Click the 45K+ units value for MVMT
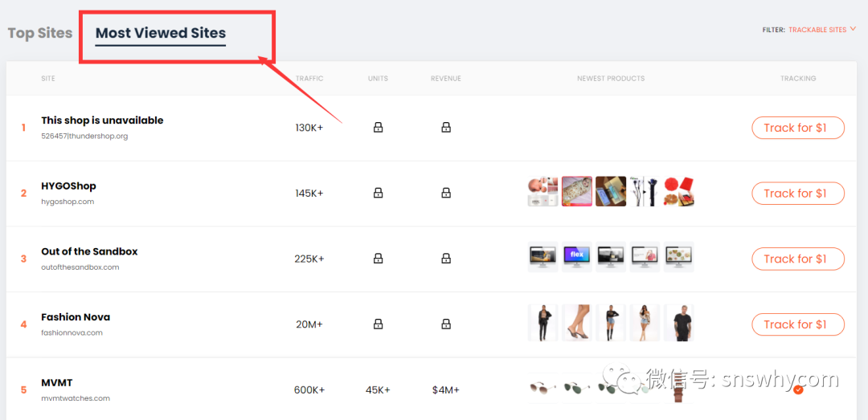The width and height of the screenshot is (868, 420). (x=378, y=389)
